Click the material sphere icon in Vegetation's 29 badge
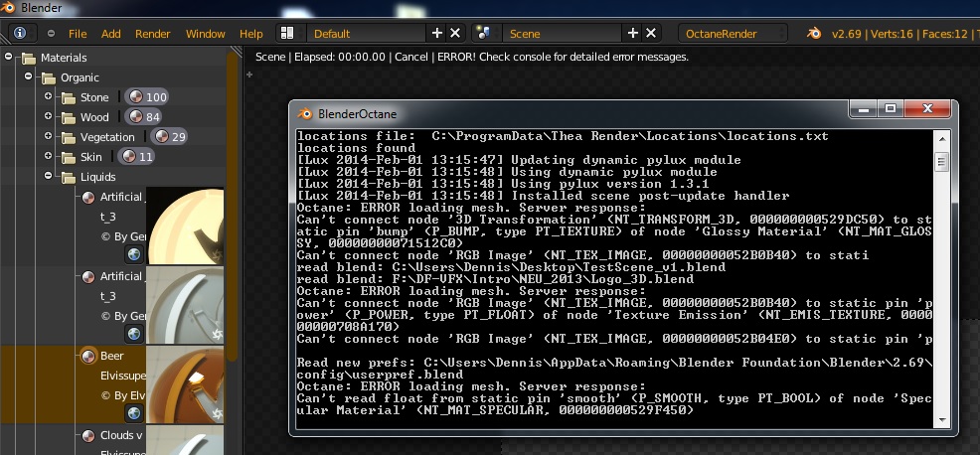The height and width of the screenshot is (455, 980). point(161,136)
